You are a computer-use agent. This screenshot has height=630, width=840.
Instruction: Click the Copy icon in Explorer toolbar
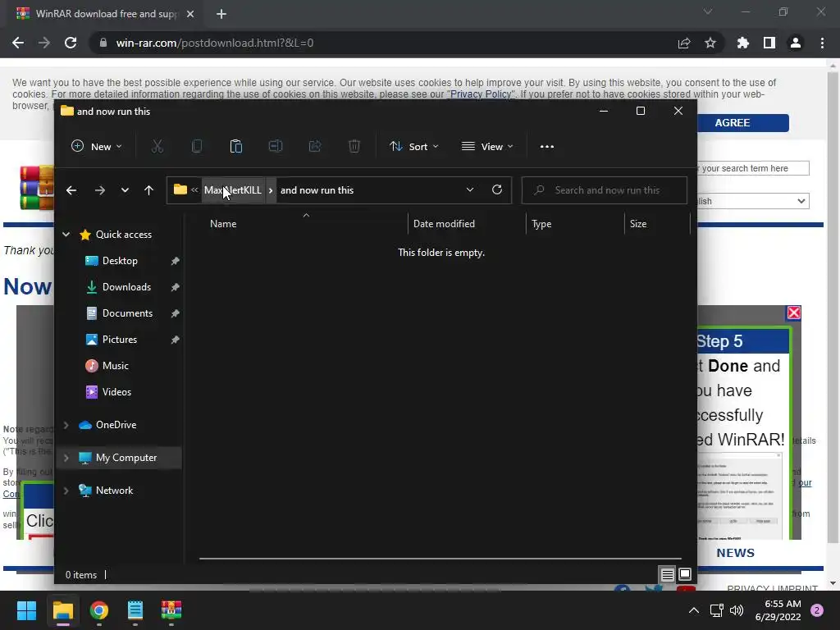coord(197,146)
